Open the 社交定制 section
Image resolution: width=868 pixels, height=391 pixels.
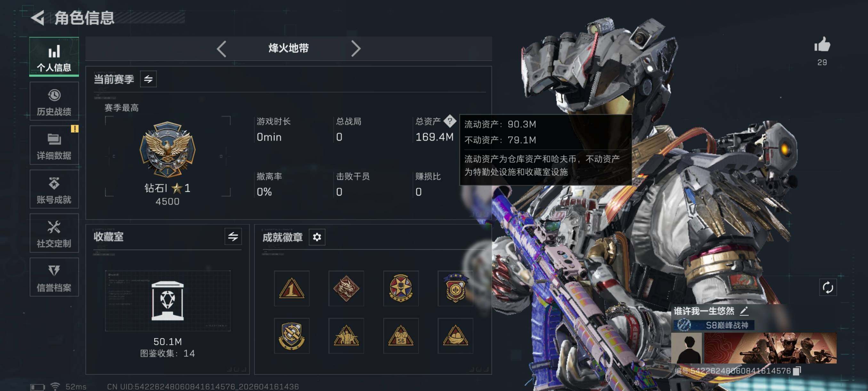pyautogui.click(x=54, y=233)
